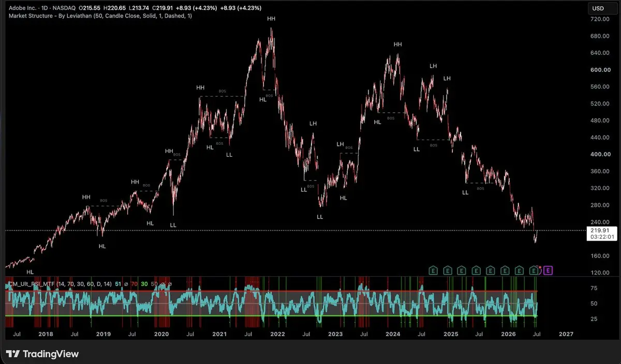
Task: Select the Market Structure By Leviathan indicator legend
Action: tap(100, 17)
